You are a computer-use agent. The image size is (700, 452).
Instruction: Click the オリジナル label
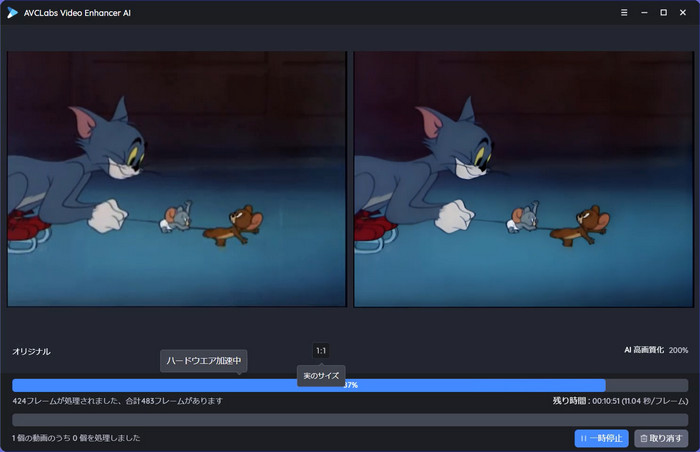point(31,352)
